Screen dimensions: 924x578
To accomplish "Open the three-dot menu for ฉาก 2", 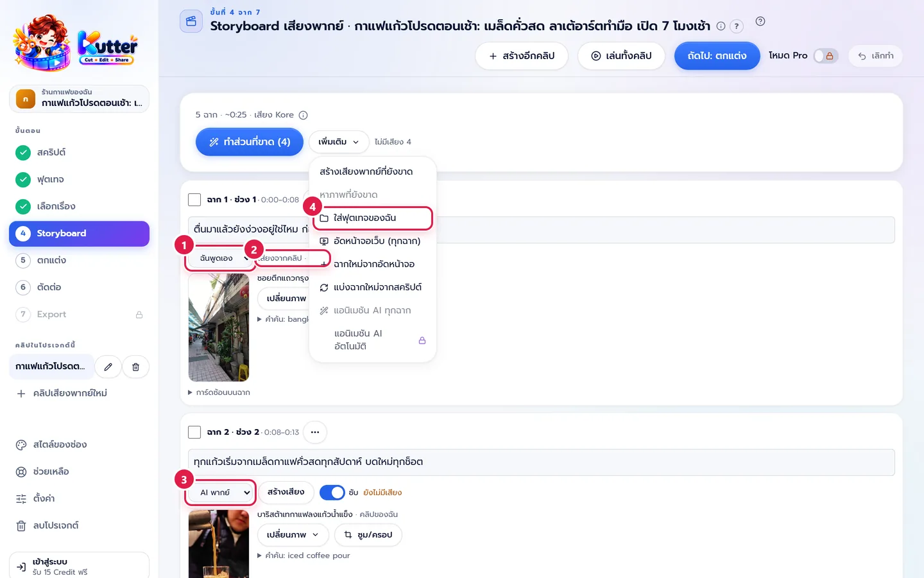I will (315, 432).
